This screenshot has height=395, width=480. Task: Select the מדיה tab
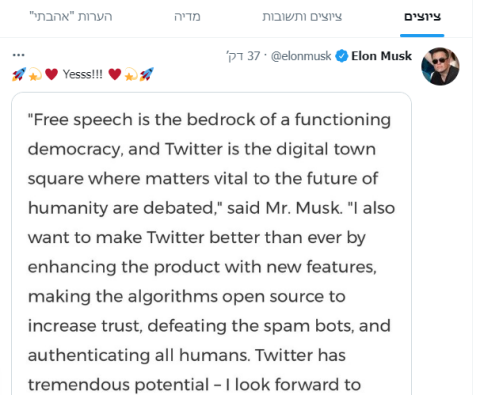click(187, 17)
